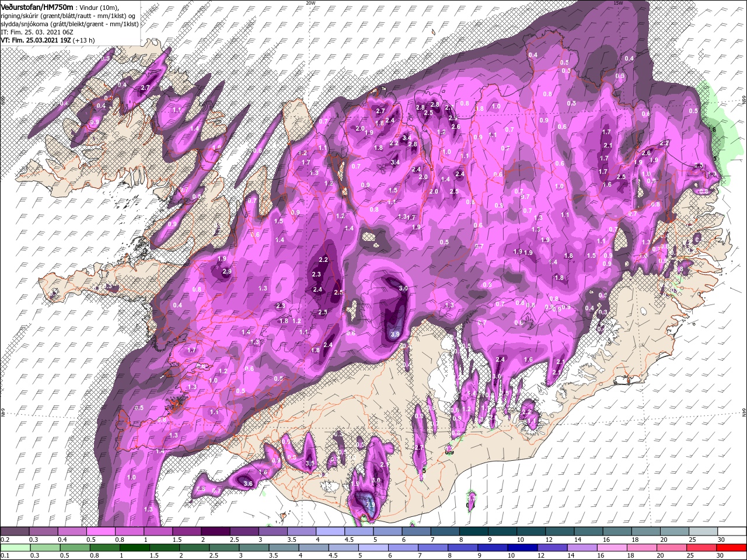The image size is (747, 560).
Task: Pick the top-row swatch between 6 and 7
Action: 417,531
